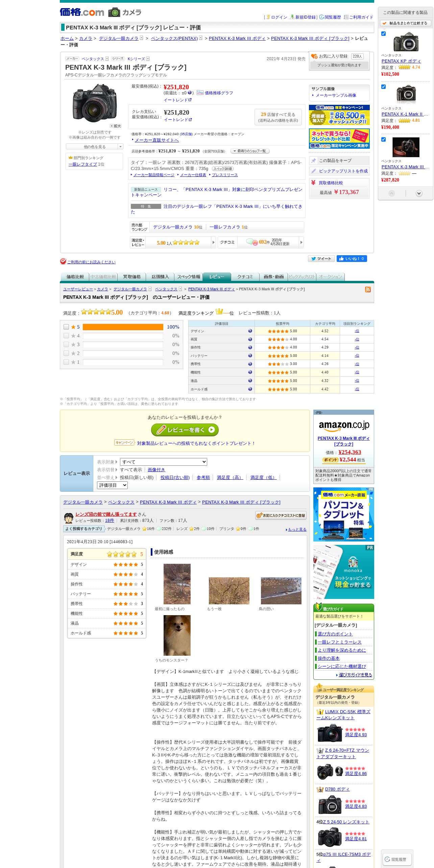Click the 5-star orange rating bar
The width and height of the screenshot is (434, 868).
pos(123,327)
